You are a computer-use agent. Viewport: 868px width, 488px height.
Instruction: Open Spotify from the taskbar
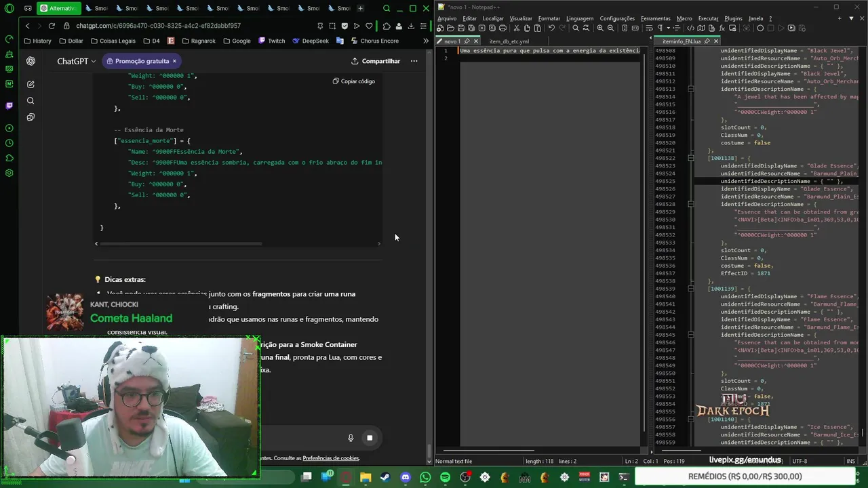[x=445, y=477]
